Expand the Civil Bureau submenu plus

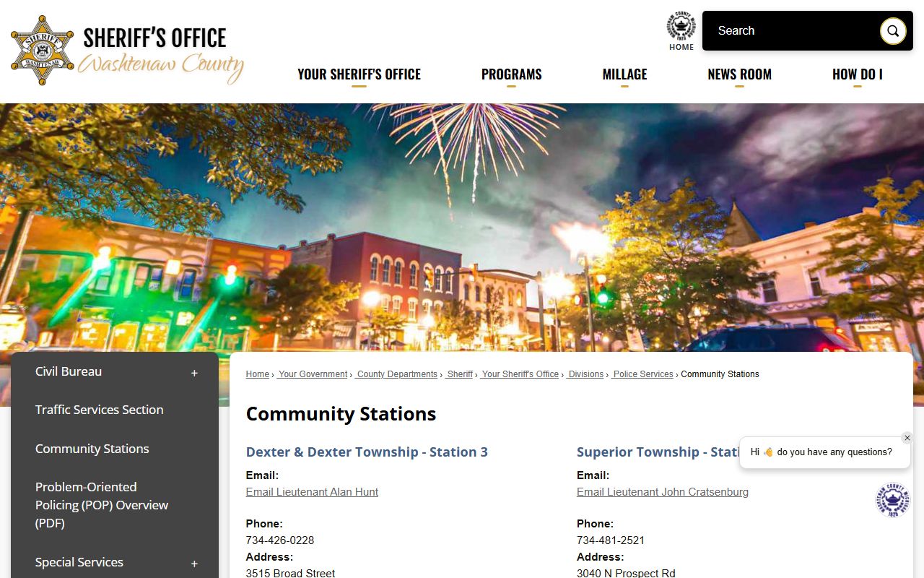click(x=194, y=373)
